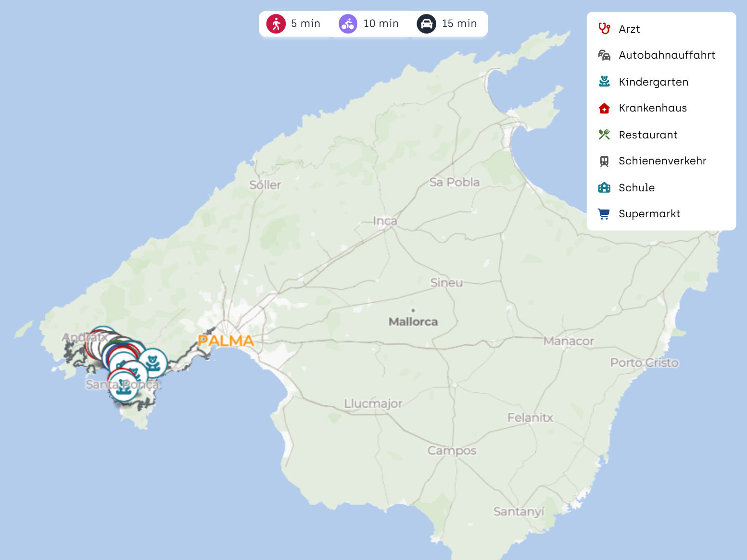Click the red Krankenhaus house icon
The width and height of the screenshot is (747, 560).
click(604, 108)
